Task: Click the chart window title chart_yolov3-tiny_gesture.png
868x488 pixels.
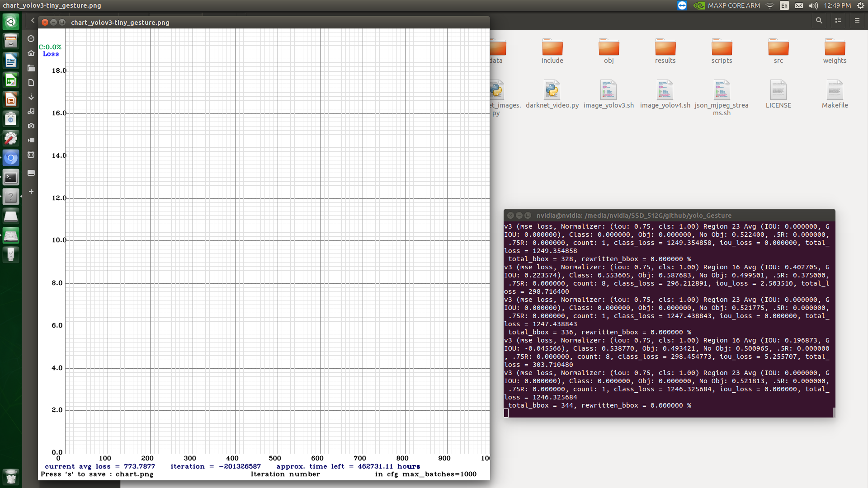Action: [x=120, y=22]
